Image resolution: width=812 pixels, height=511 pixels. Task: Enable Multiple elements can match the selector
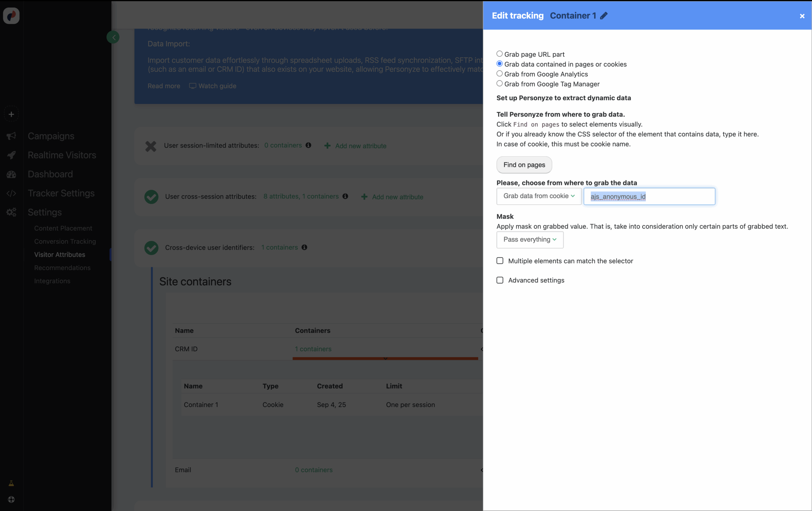[x=500, y=261]
